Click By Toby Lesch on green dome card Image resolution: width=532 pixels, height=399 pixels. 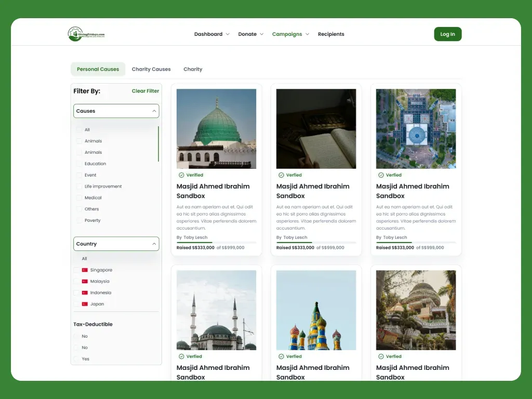[x=192, y=237]
